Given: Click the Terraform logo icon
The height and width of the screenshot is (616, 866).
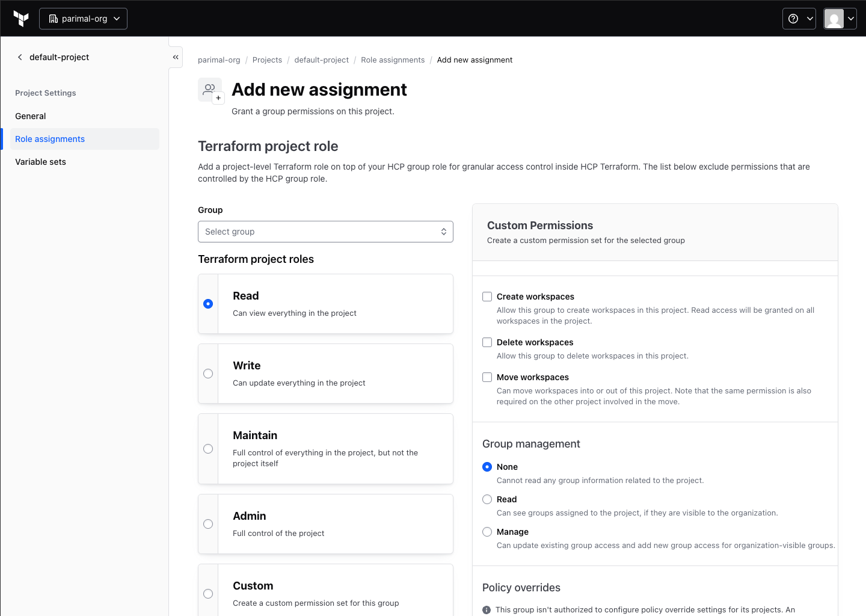Looking at the screenshot, I should pos(21,19).
